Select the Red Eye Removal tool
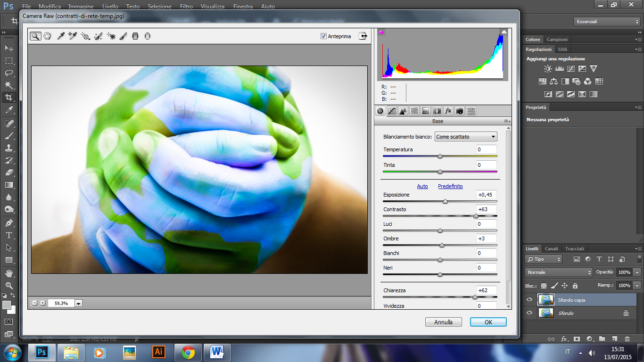This screenshot has width=644, height=362. [111, 36]
